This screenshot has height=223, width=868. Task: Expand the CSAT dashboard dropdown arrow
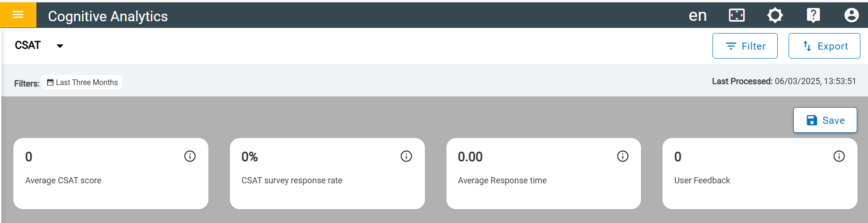coord(60,46)
